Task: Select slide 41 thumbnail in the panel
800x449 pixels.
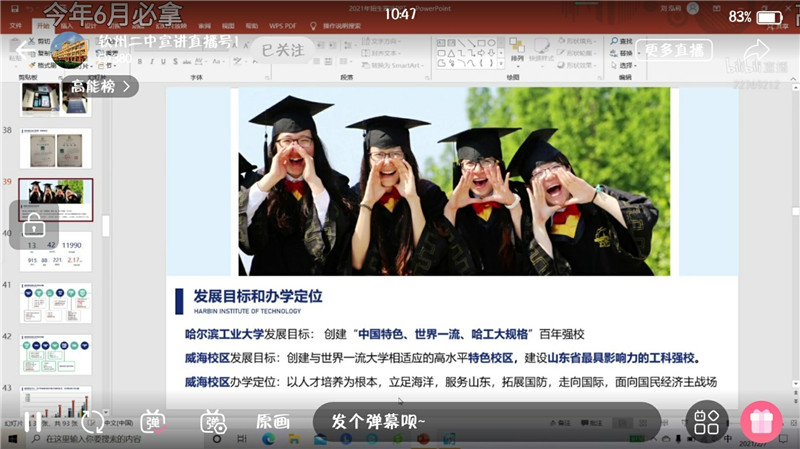Action: coord(56,303)
